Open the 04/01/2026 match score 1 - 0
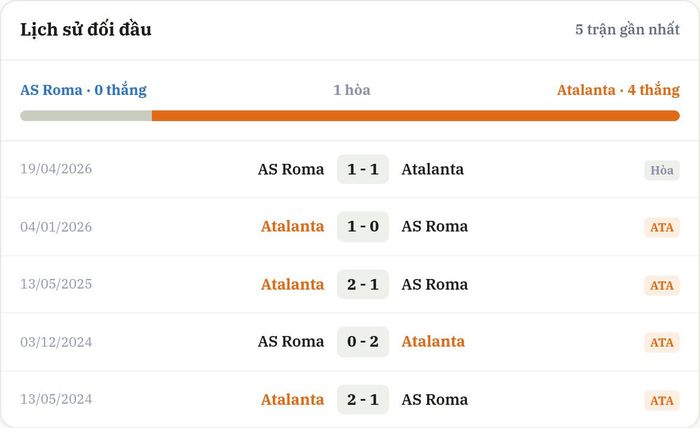The height and width of the screenshot is (428, 700). [363, 227]
